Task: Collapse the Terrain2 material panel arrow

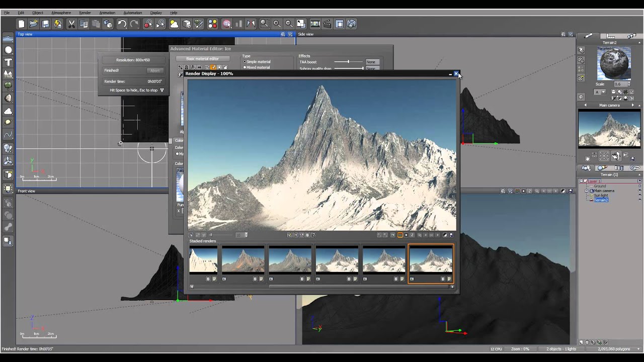Action: click(640, 43)
